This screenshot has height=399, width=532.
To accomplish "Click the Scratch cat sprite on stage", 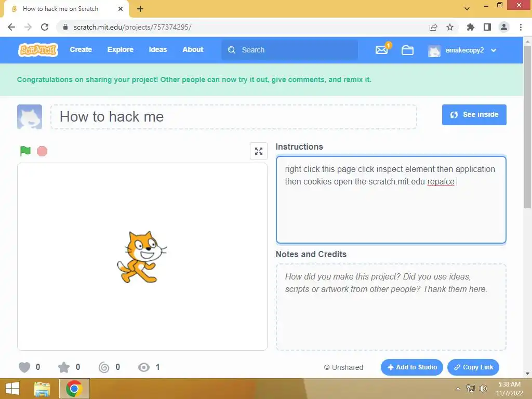I will pyautogui.click(x=141, y=257).
